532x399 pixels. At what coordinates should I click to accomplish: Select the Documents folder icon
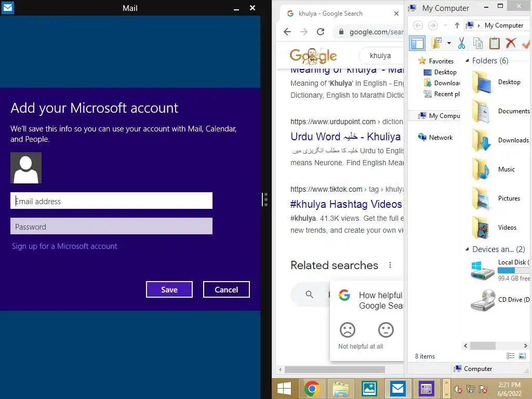481,111
